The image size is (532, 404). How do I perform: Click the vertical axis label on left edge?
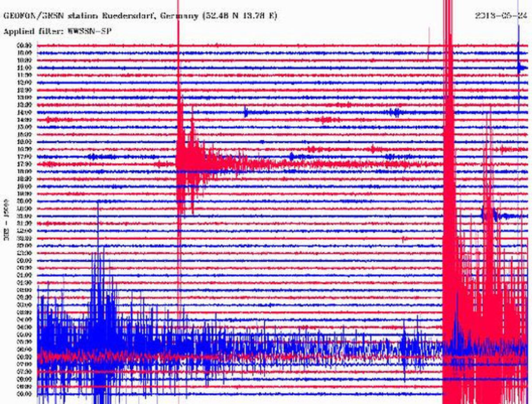[x=7, y=225]
